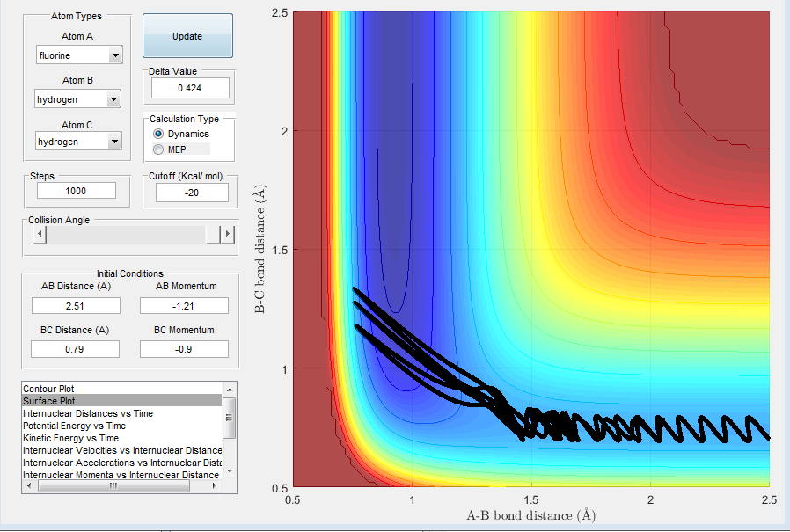
Task: Click the Collision Angle right arrow
Action: tap(228, 234)
